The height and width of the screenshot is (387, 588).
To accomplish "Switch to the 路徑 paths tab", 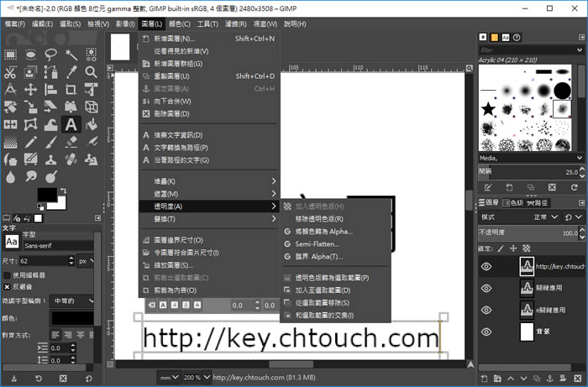I will [537, 202].
